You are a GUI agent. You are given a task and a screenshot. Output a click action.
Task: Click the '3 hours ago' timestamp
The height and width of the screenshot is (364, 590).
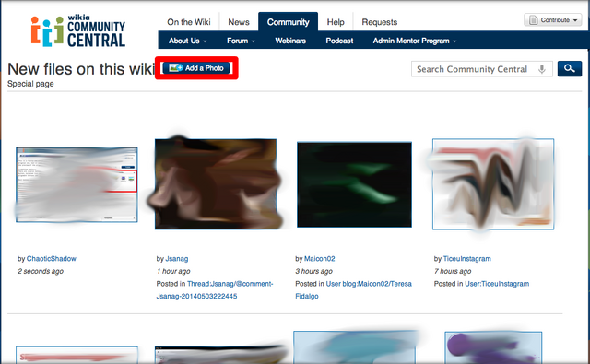tap(313, 271)
